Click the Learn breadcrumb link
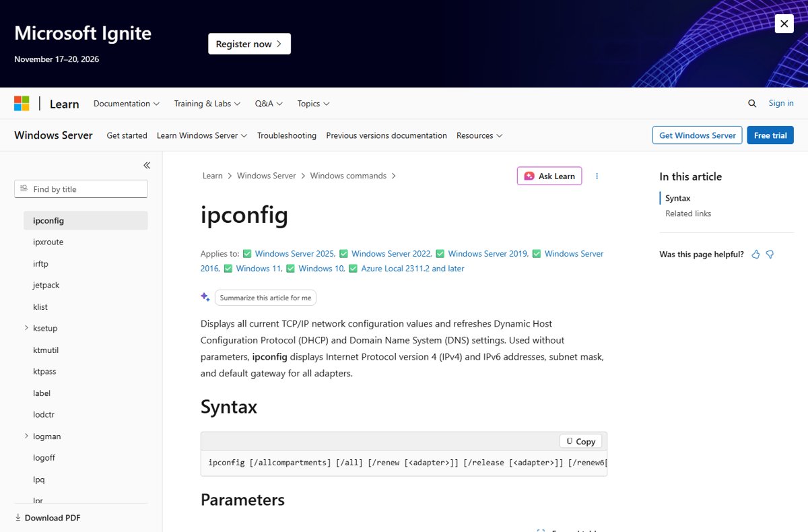The image size is (808, 532). pos(213,176)
